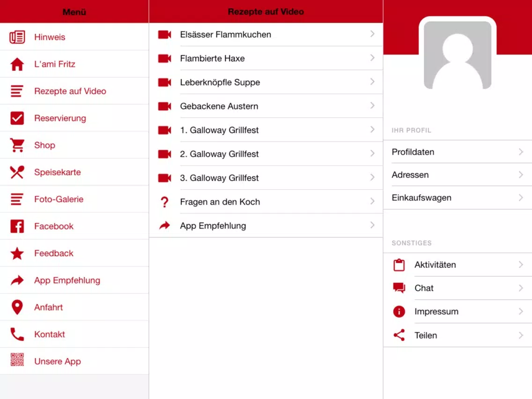Click the list icon next to Rezepte auf Video
532x399 pixels.
[x=17, y=91]
